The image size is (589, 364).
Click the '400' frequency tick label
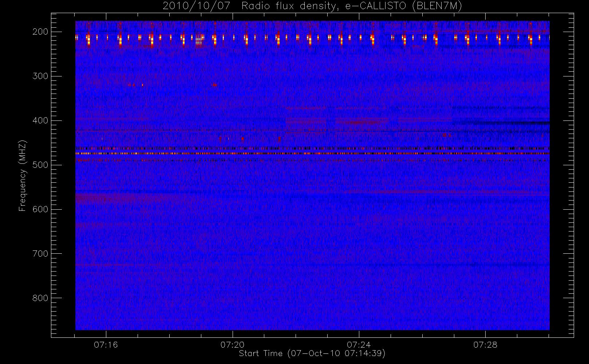pyautogui.click(x=40, y=120)
